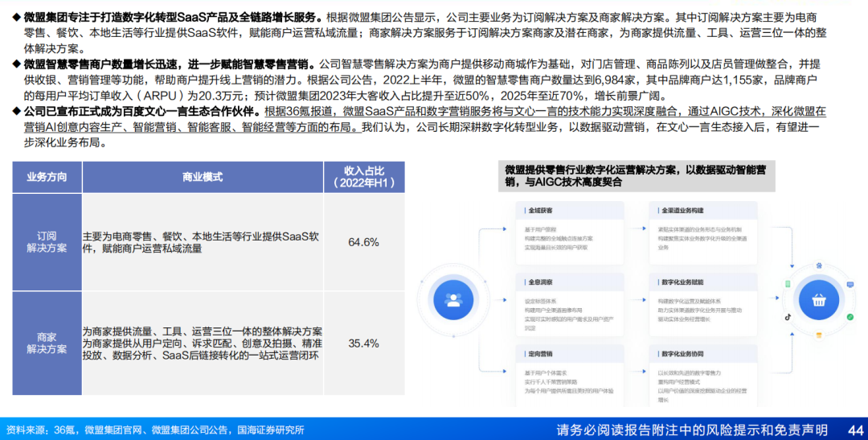
Task: Click the text 重构用户经营模式
Action: pyautogui.click(x=678, y=382)
